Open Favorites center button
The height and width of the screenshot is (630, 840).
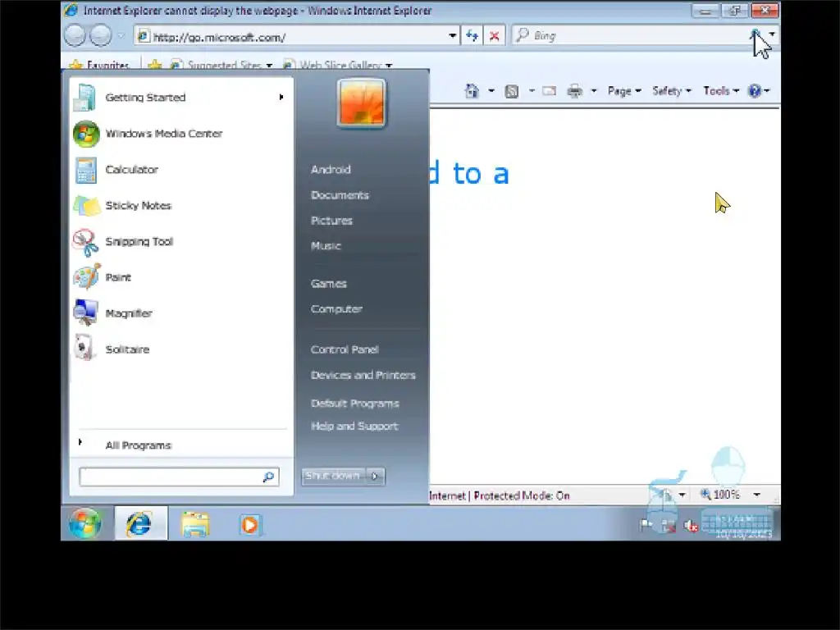(99, 65)
